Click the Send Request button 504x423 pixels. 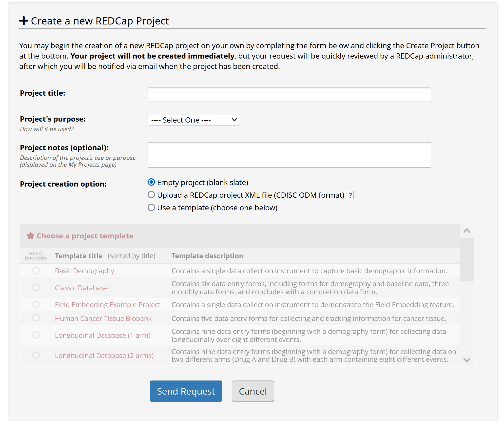(x=186, y=391)
